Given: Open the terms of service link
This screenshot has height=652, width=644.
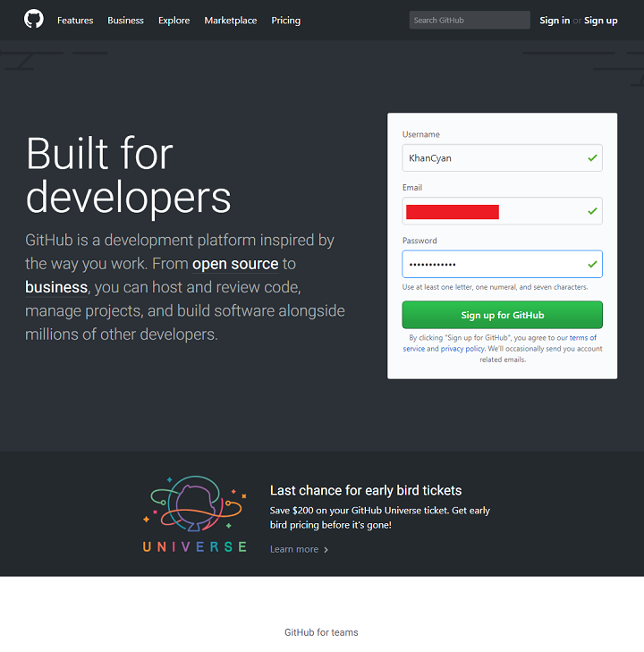Looking at the screenshot, I should (582, 338).
